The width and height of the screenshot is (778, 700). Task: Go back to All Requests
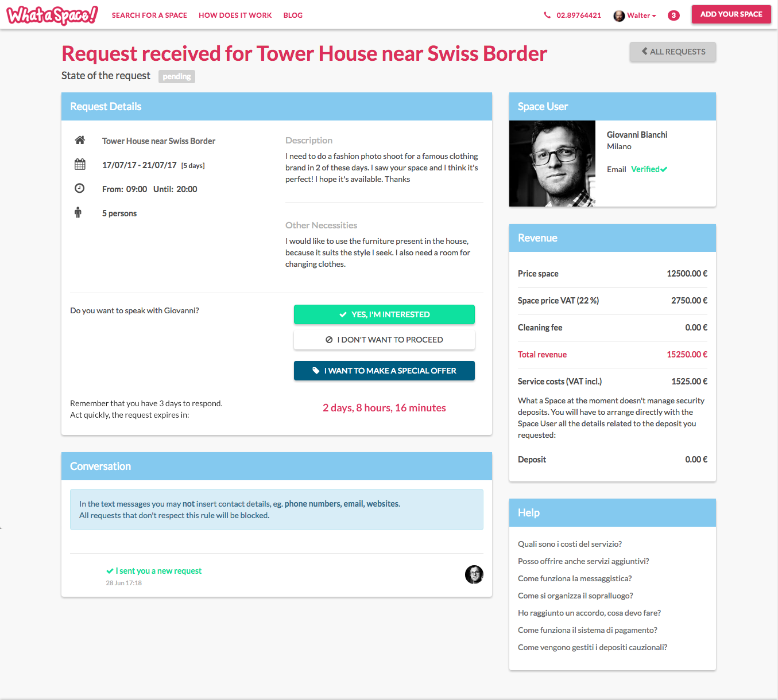click(x=673, y=52)
